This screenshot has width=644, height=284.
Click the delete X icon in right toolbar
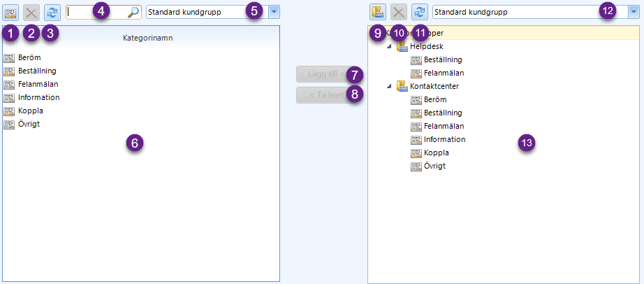tap(398, 13)
